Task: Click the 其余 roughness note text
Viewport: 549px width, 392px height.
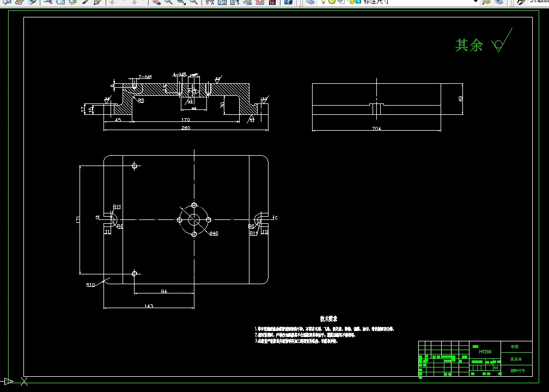Action: click(469, 45)
